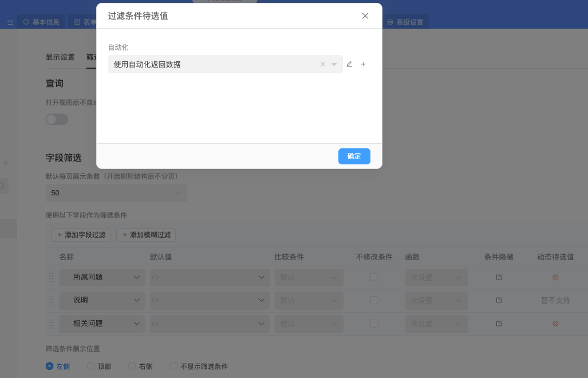The height and width of the screenshot is (378, 588).
Task: Switch to the 高级设置 tab
Action: (x=407, y=21)
